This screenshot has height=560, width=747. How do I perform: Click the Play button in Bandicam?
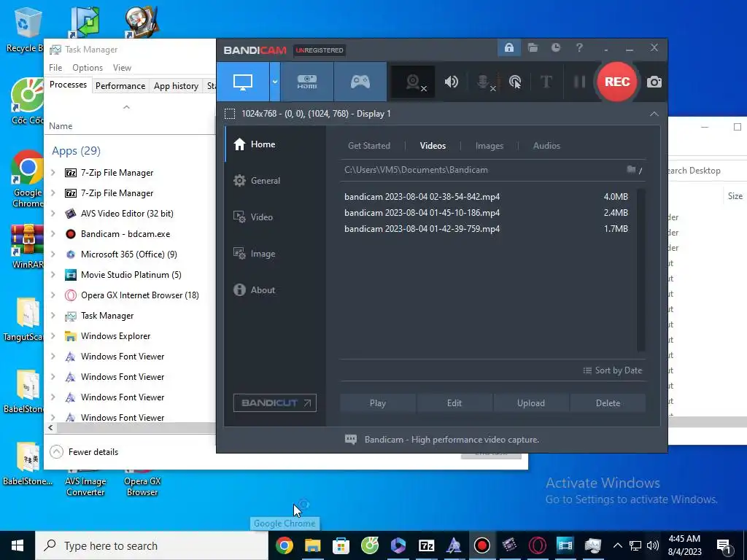(x=378, y=402)
